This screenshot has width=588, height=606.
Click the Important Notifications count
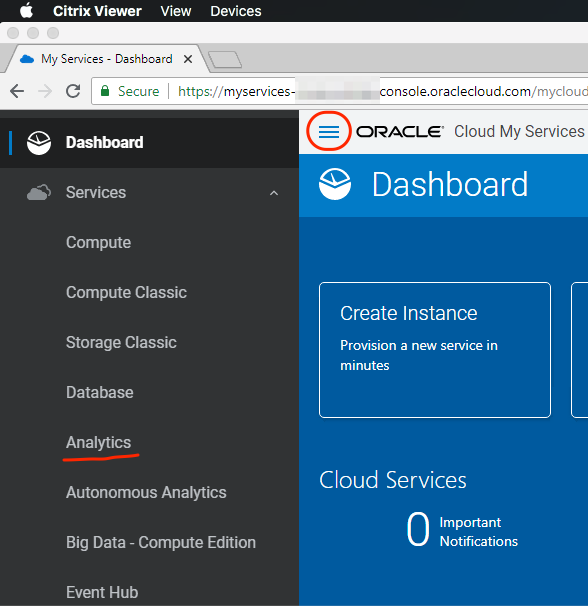(x=418, y=529)
